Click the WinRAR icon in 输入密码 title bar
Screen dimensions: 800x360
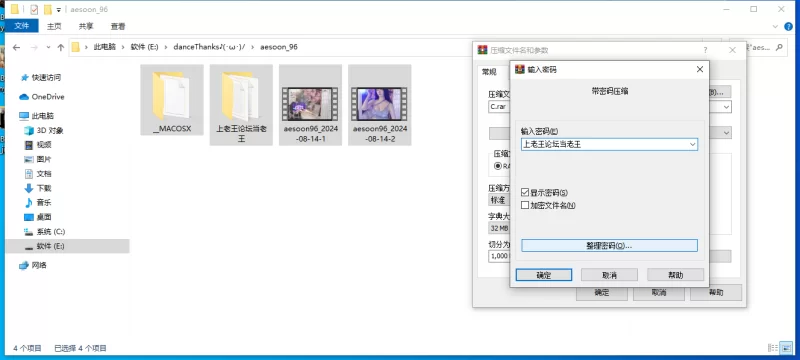pyautogui.click(x=519, y=69)
